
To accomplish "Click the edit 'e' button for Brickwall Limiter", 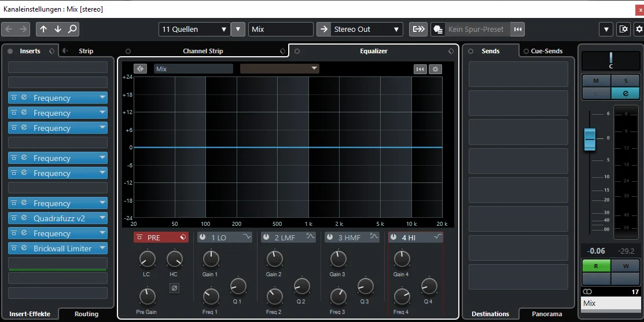I will pos(24,248).
